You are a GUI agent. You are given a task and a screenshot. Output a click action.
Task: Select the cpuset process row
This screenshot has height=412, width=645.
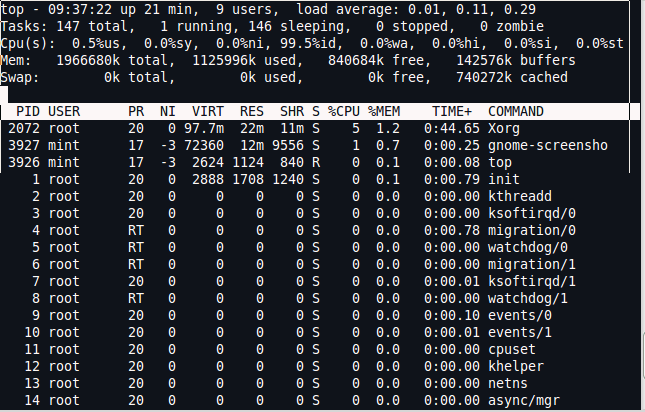tap(300, 349)
